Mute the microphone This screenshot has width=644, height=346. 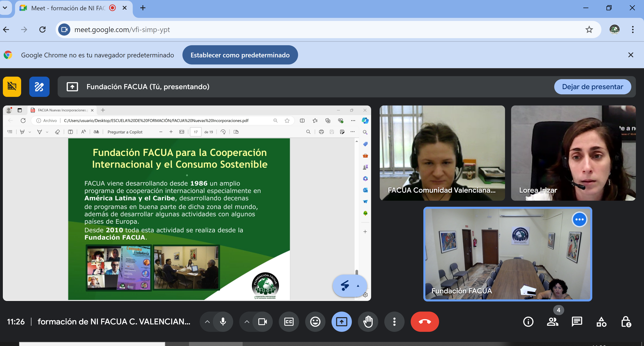point(223,322)
